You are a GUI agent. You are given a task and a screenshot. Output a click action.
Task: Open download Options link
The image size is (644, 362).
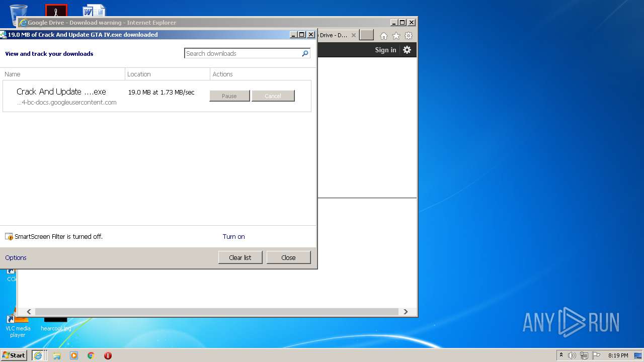16,257
